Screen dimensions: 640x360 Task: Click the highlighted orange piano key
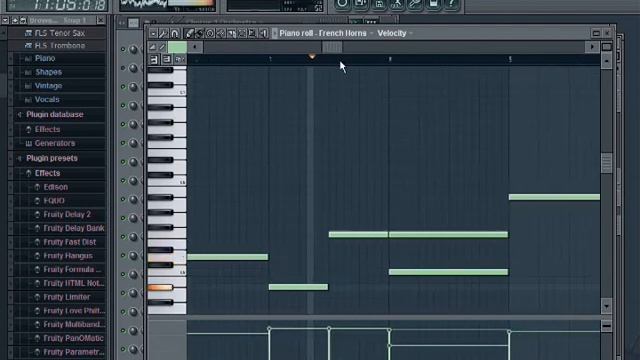(160, 288)
